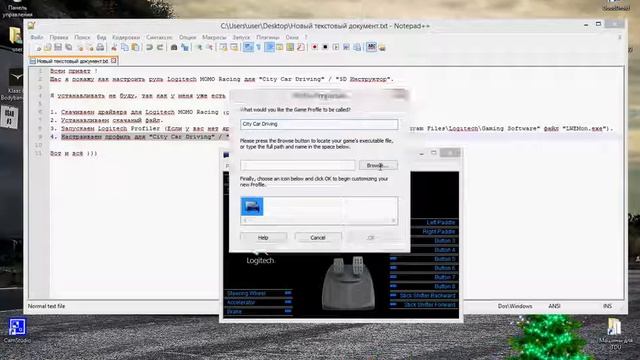The height and width of the screenshot is (360, 640).
Task: Click Button 5 in Logitech Profiler
Action: point(445,259)
